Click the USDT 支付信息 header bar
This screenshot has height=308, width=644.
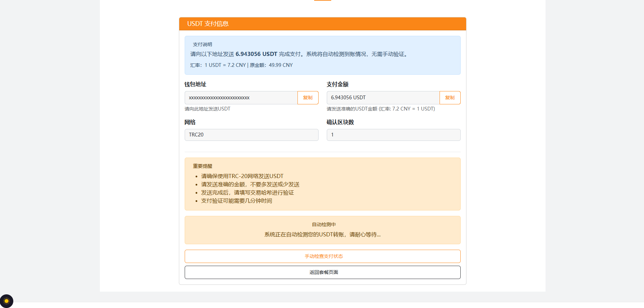click(x=322, y=24)
